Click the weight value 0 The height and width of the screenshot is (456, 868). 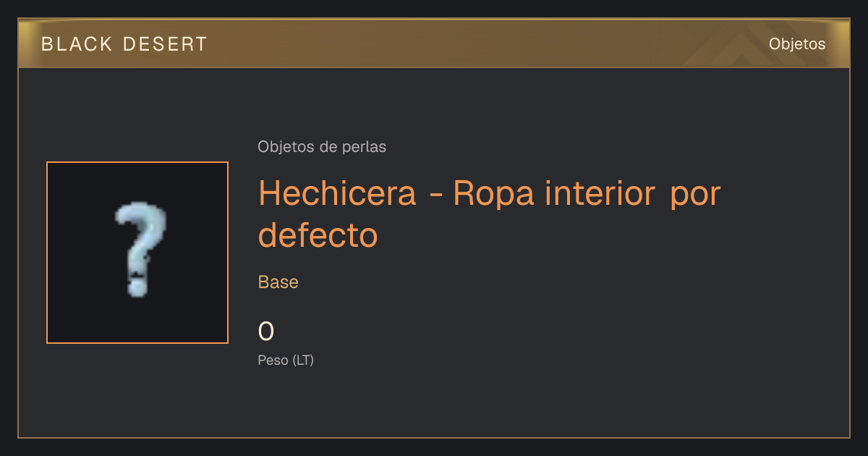click(x=266, y=332)
